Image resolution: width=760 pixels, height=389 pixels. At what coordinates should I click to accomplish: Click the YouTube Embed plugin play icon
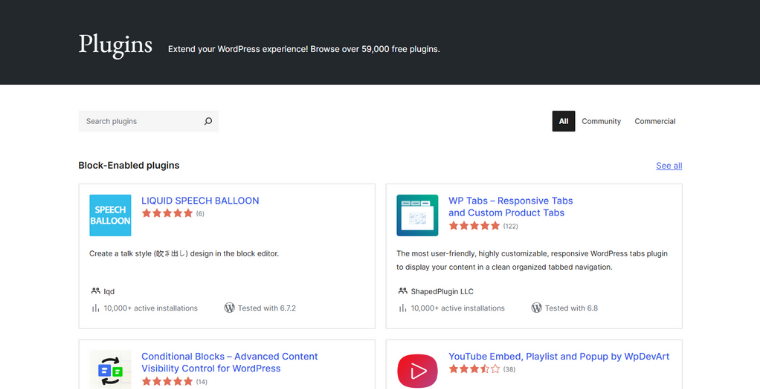417,371
